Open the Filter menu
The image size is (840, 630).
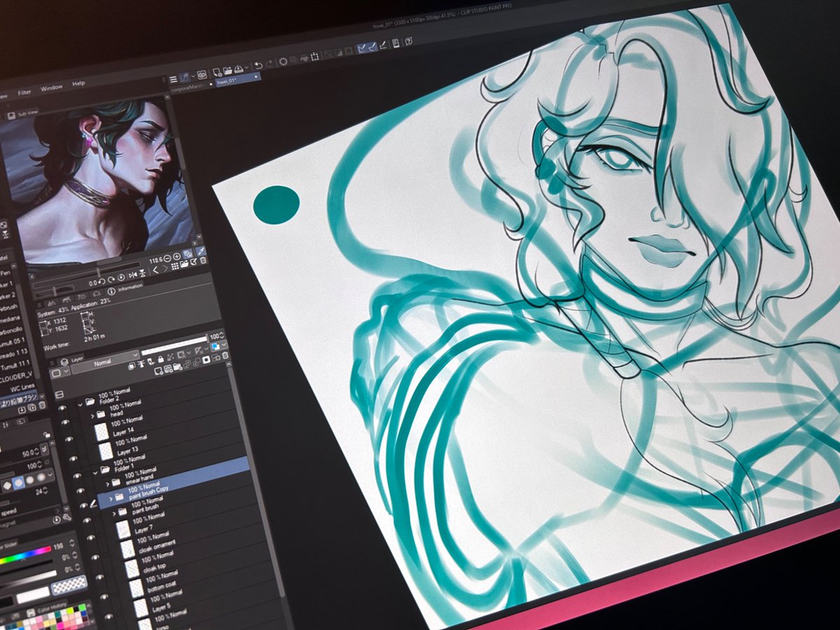tap(24, 92)
